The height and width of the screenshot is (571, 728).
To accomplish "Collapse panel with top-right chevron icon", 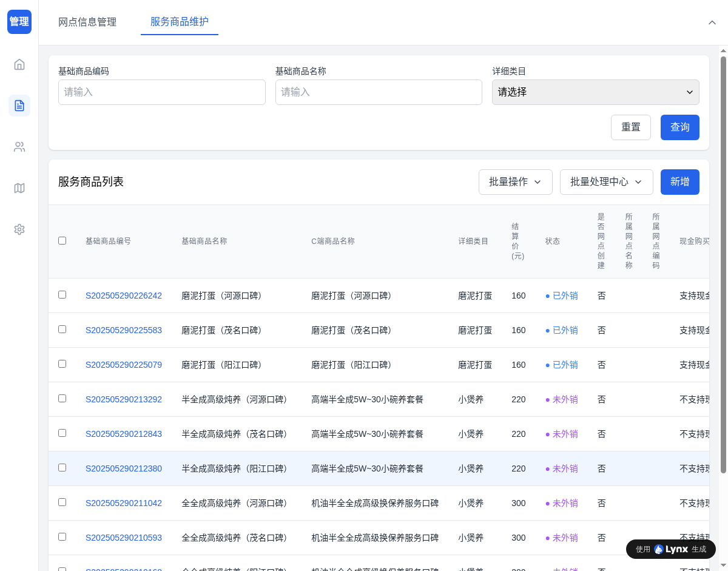I will tap(712, 22).
